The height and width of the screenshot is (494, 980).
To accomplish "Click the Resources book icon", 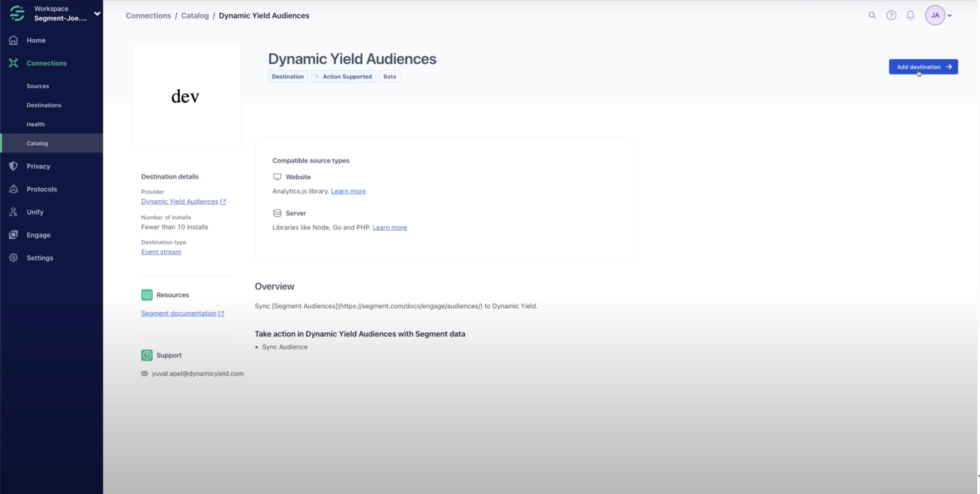I will pyautogui.click(x=147, y=295).
